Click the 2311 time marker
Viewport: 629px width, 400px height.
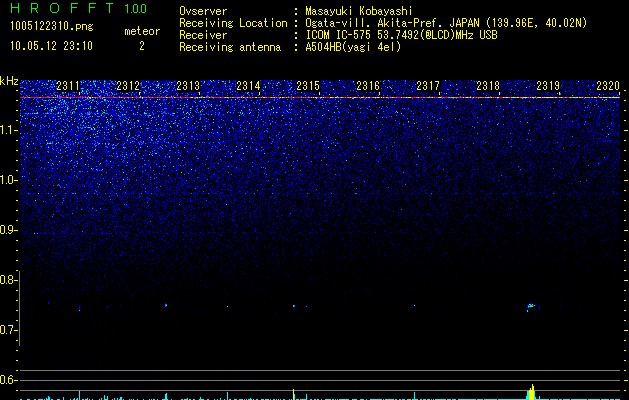click(x=68, y=86)
